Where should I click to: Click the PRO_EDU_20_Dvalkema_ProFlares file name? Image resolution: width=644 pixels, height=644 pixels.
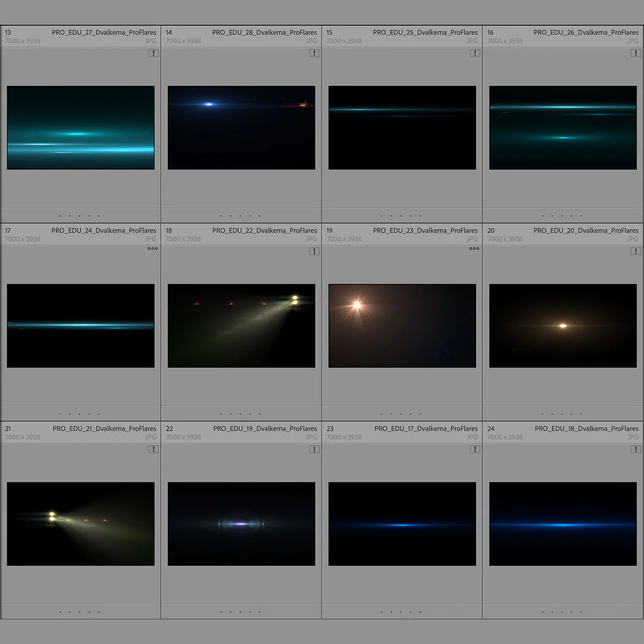point(586,230)
